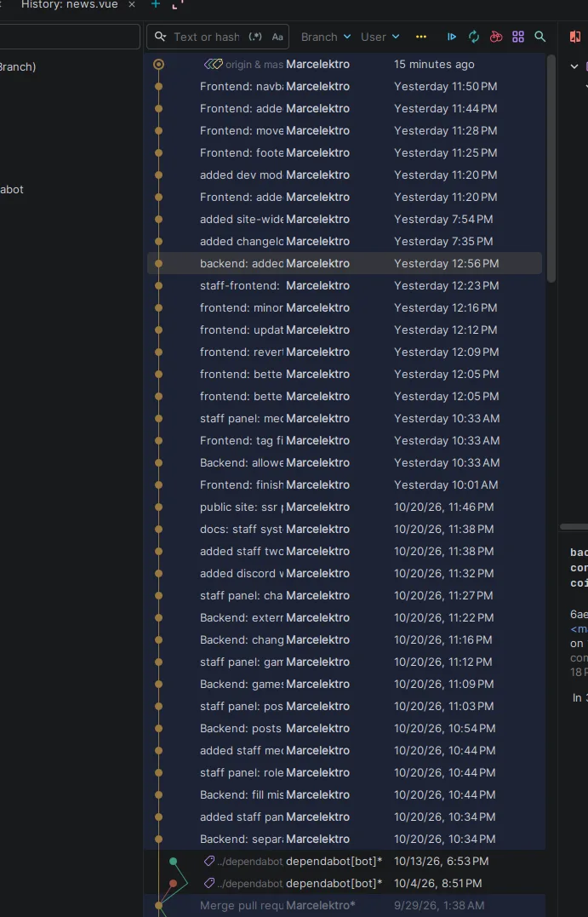
Task: Select the 'staff panel: cha' commit
Action: (x=345, y=596)
